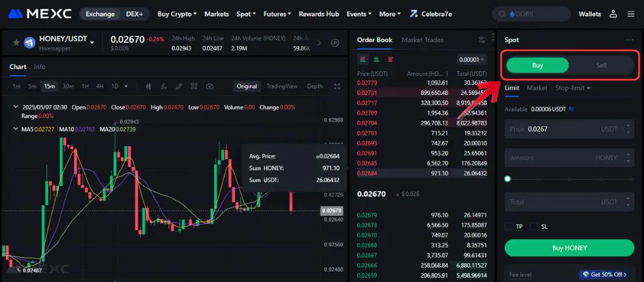This screenshot has width=644, height=282.
Task: Set the 4H timeframe
Action: [x=100, y=87]
